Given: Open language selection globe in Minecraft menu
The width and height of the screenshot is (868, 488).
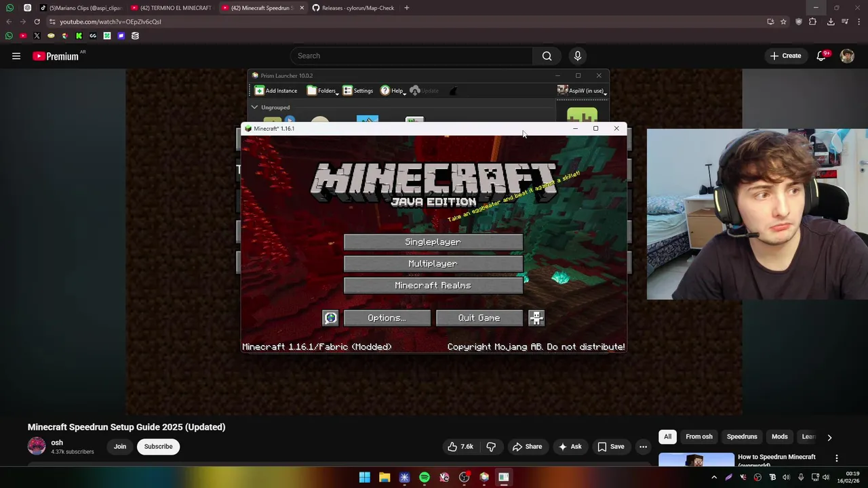Looking at the screenshot, I should pos(330,318).
